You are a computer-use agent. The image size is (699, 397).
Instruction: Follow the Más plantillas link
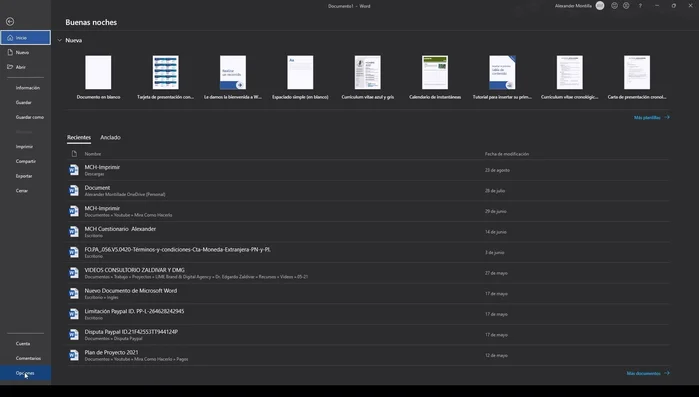(x=651, y=118)
